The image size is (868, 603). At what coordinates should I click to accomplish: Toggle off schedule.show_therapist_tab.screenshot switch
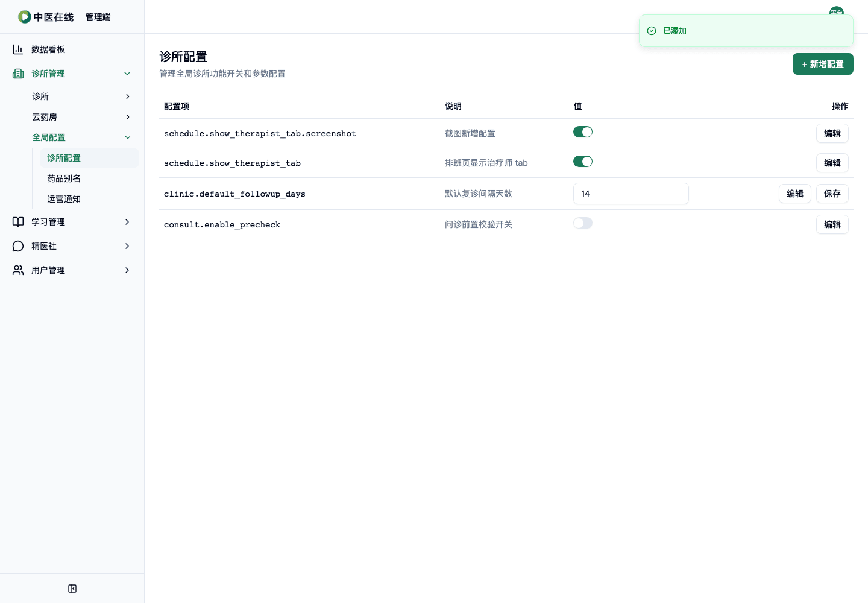click(583, 132)
